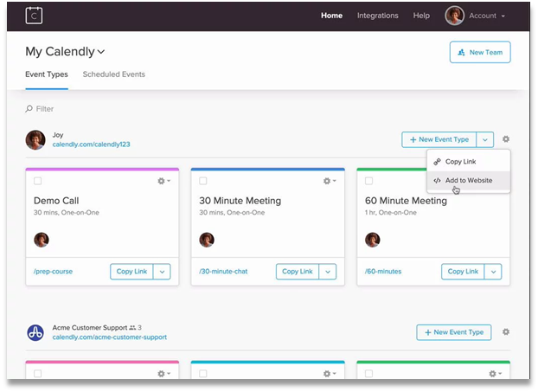Expand 60 Minute Meeting Copy Link arrow
Viewport: 538px width, 392px height.
click(493, 272)
